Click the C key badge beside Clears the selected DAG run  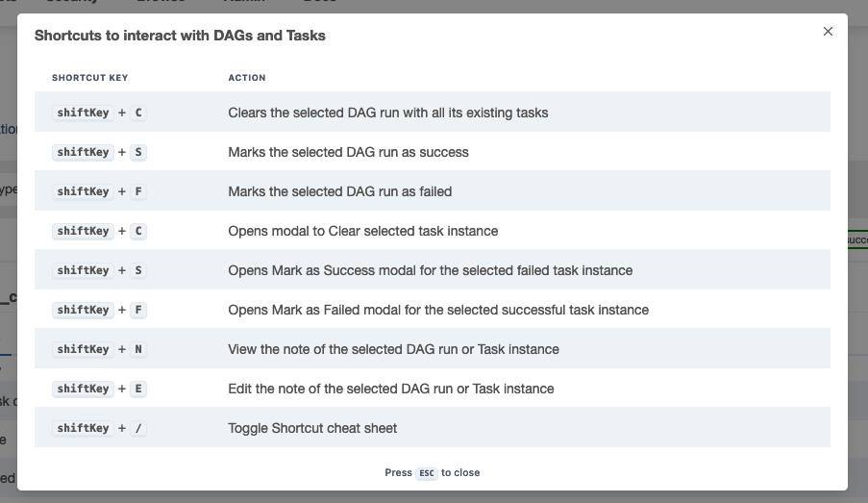pyautogui.click(x=138, y=113)
